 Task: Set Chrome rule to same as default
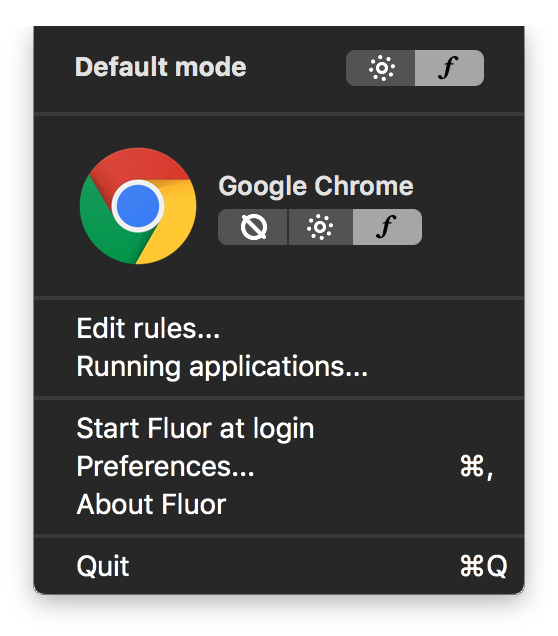(253, 227)
